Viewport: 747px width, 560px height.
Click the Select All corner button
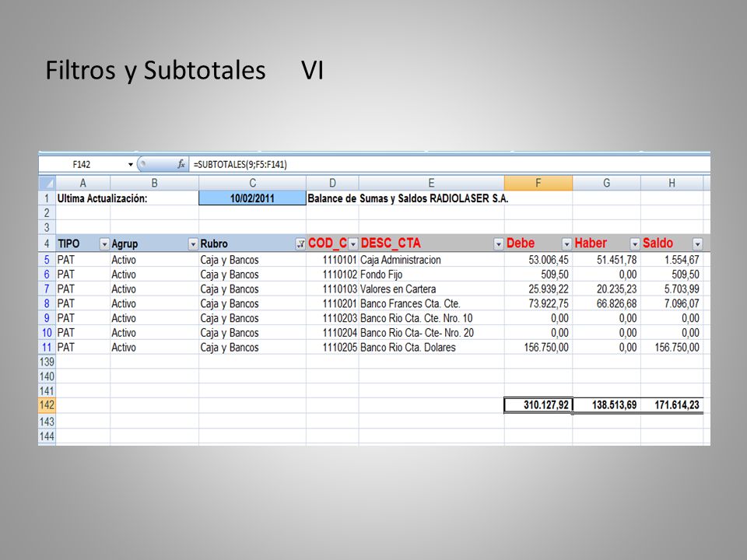click(47, 183)
